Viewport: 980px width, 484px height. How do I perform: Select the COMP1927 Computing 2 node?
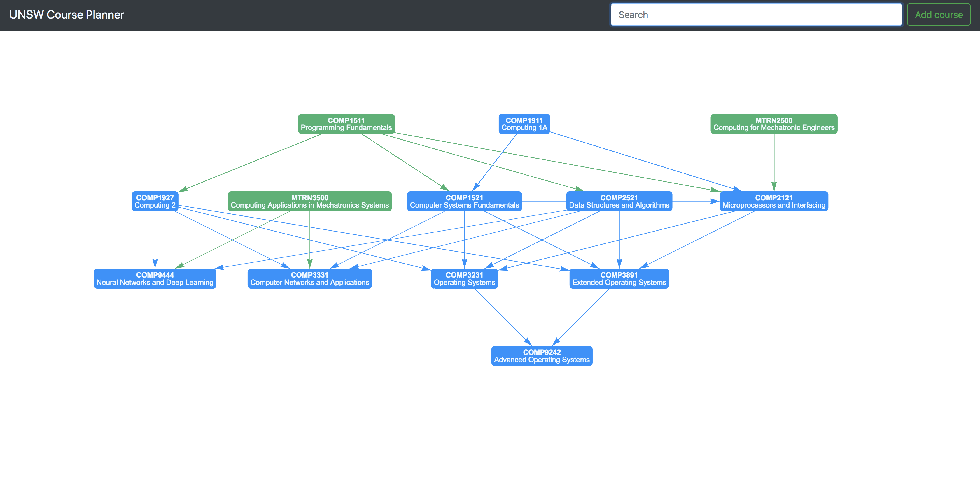155,201
